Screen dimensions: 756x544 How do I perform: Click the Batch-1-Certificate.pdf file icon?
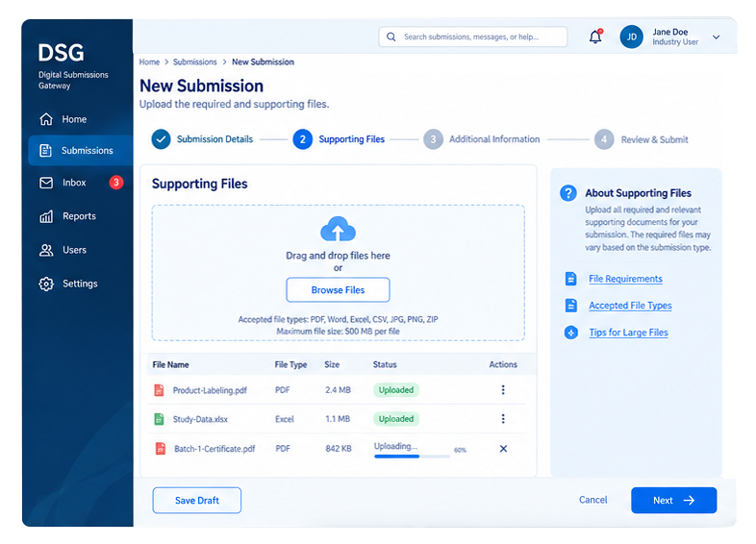point(160,449)
